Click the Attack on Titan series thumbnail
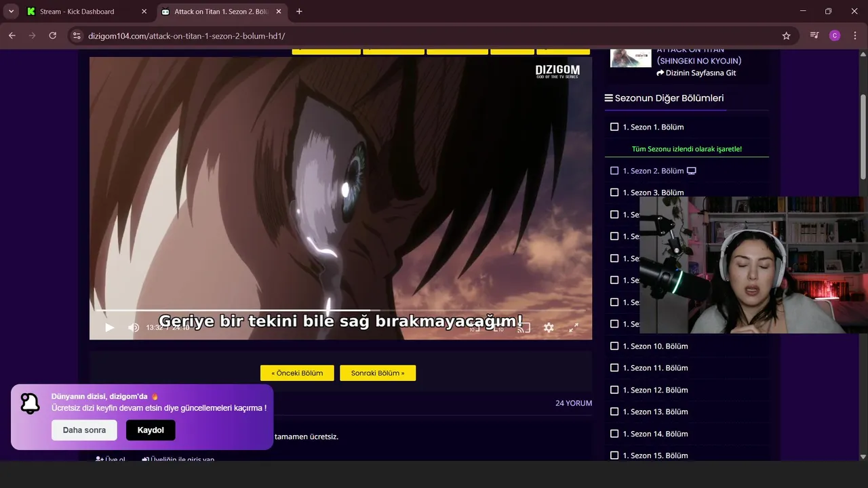Image resolution: width=868 pixels, height=488 pixels. tap(631, 57)
